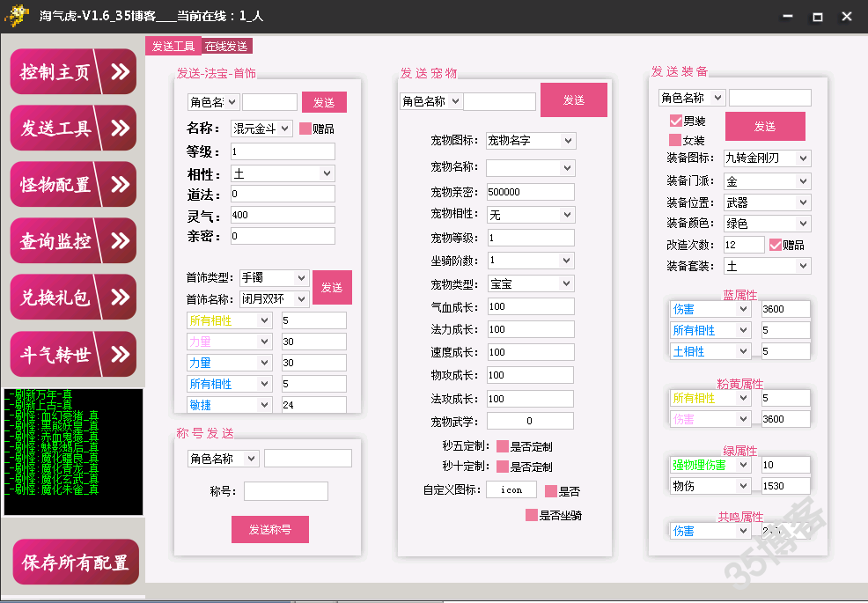Open 角色名称 dropdown in 称号发送
Screen dimensions: 868x603
(223, 459)
